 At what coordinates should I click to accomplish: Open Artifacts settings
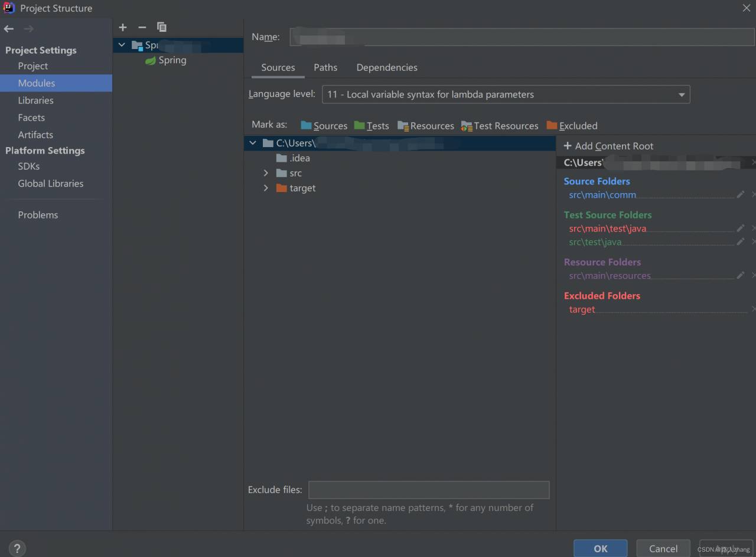[x=35, y=135]
